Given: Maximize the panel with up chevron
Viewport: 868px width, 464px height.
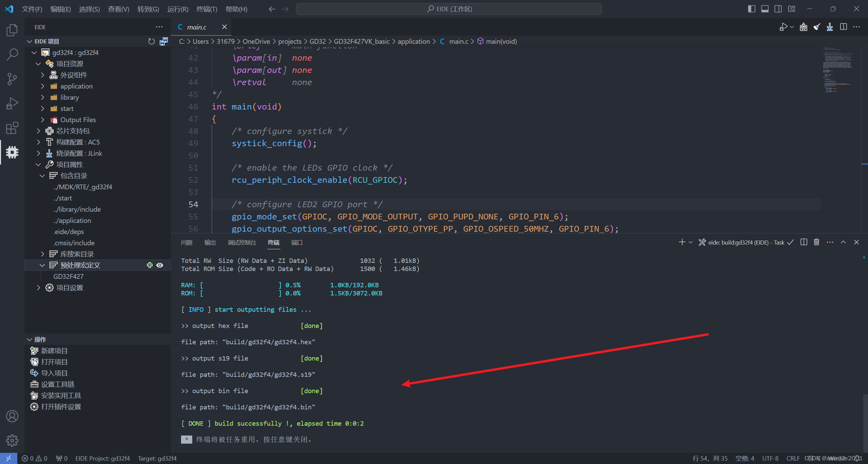Looking at the screenshot, I should tap(843, 242).
